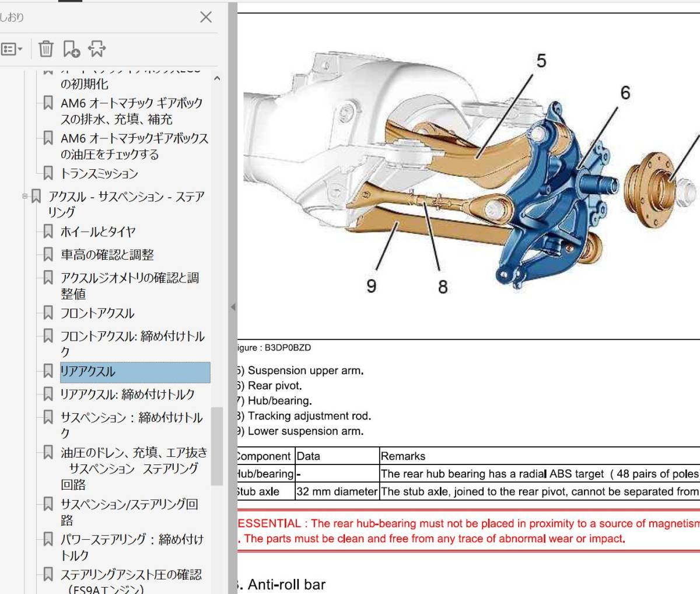Open the サスペンション/ステアリング回路 bookmark
Image resolution: width=700 pixels, height=594 pixels.
[x=129, y=512]
